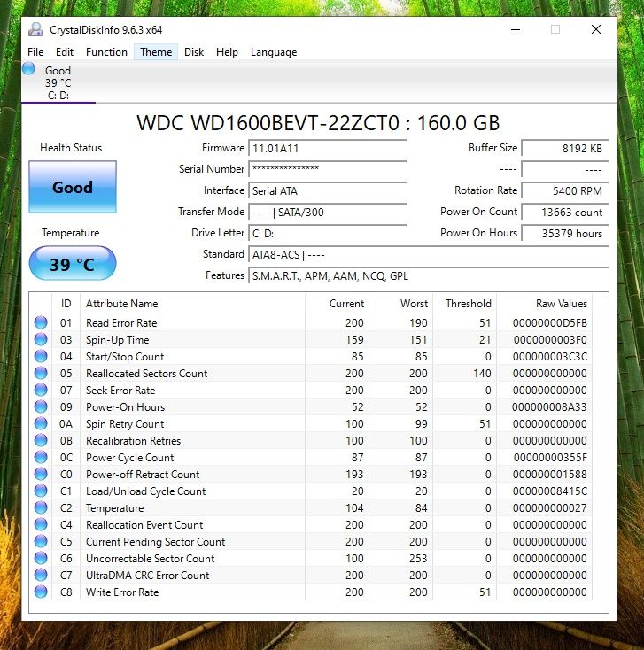Click the status orb for Reallocated Sectors Count
Viewport: 644px width, 650px height.
pos(41,373)
